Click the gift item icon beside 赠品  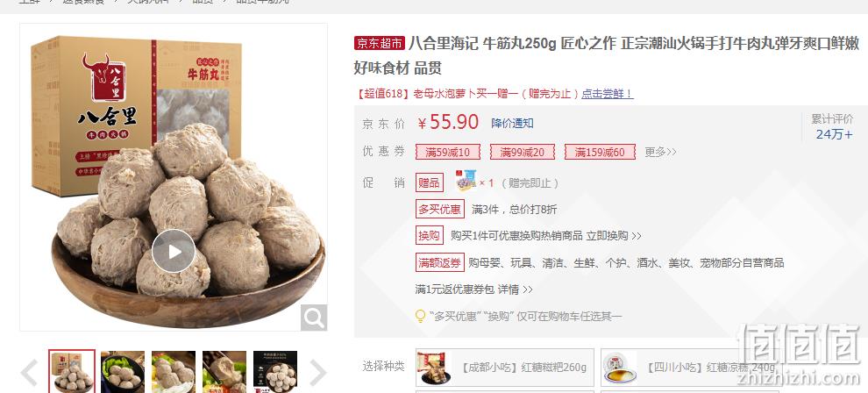pyautogui.click(x=466, y=180)
